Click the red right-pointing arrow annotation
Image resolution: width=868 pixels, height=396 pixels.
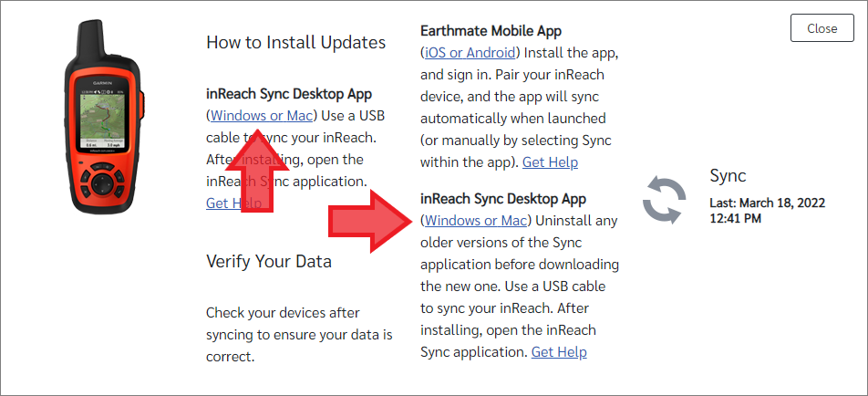tap(371, 221)
